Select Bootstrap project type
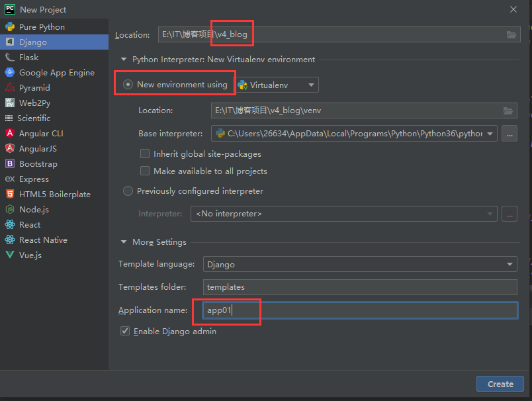 click(x=54, y=163)
